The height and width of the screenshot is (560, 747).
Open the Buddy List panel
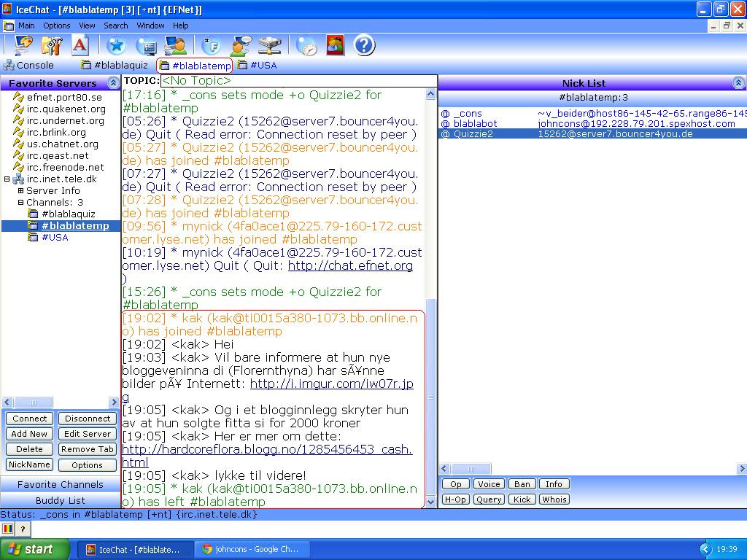coord(61,500)
